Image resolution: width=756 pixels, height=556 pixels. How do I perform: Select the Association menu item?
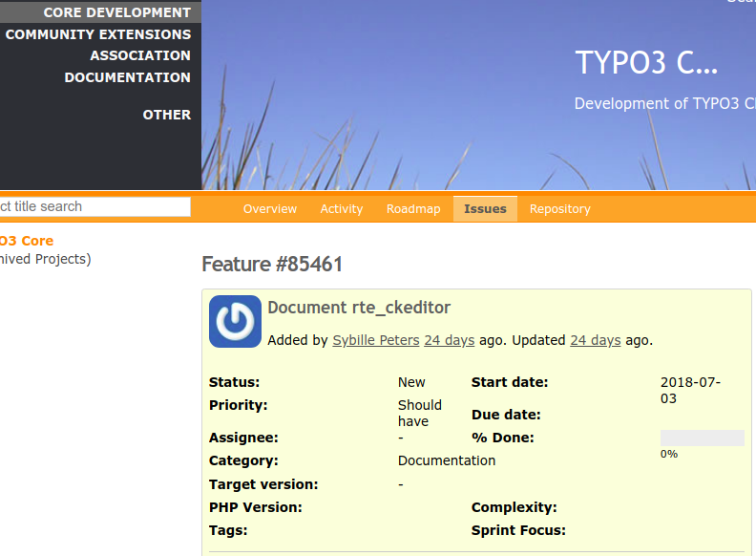coord(140,55)
